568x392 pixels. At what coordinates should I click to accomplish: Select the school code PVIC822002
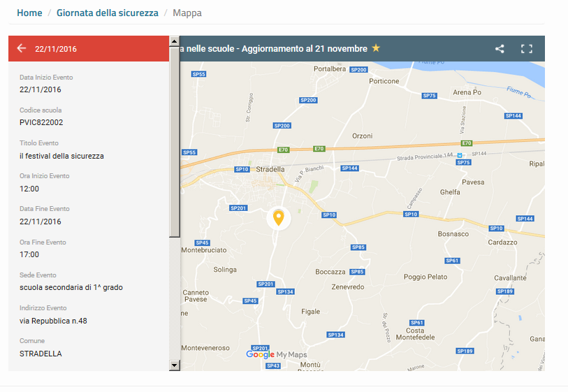pyautogui.click(x=41, y=122)
